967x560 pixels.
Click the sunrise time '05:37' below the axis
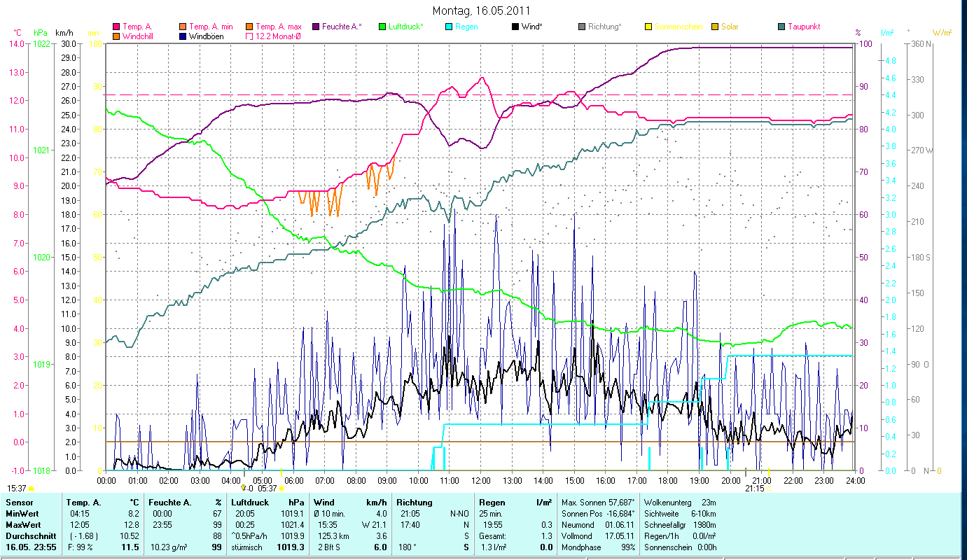coord(267,489)
